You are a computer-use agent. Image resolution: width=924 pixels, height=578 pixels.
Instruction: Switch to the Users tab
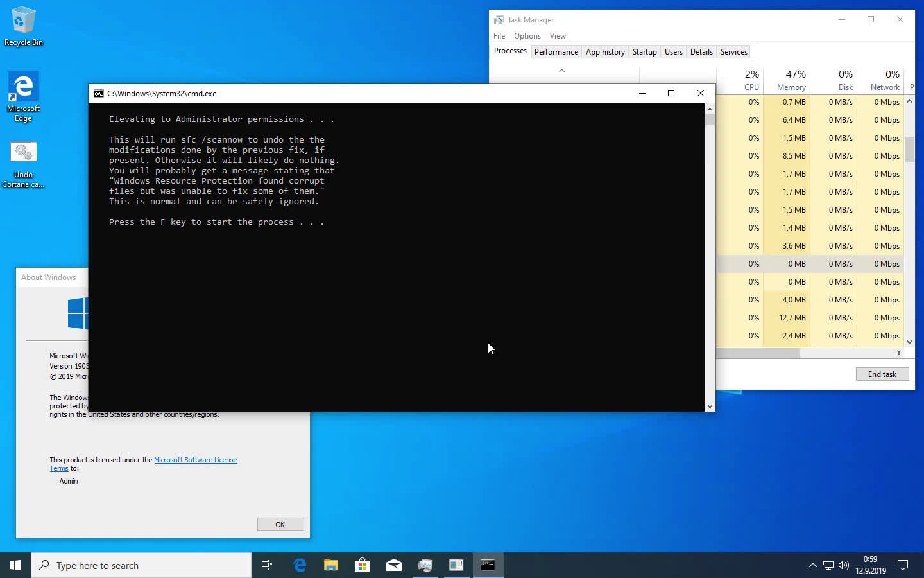pyautogui.click(x=674, y=52)
